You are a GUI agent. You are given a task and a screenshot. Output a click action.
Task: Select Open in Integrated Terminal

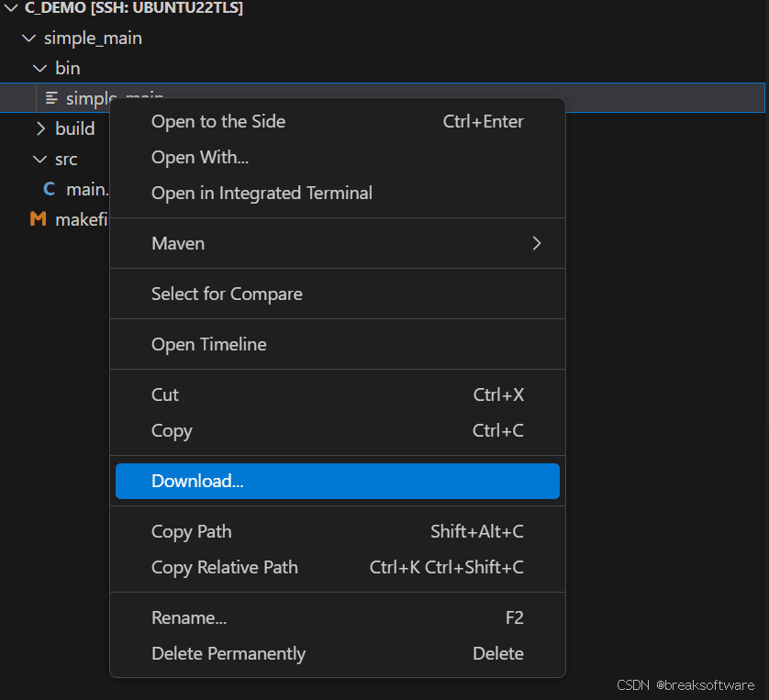338,194
